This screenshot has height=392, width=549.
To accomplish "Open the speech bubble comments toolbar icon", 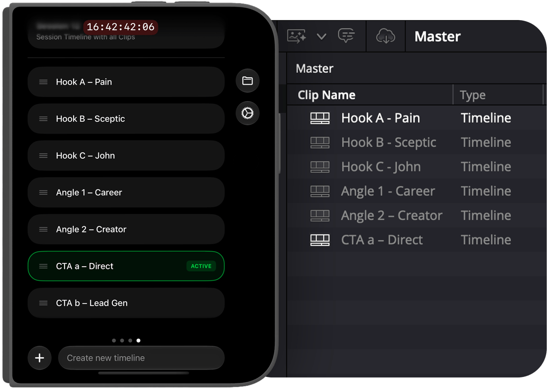I will pos(346,36).
